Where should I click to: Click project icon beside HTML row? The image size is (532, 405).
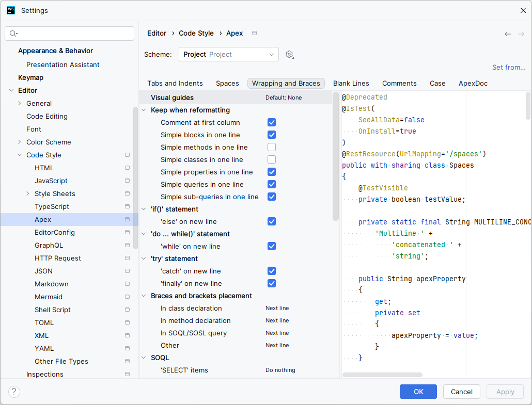(x=127, y=168)
